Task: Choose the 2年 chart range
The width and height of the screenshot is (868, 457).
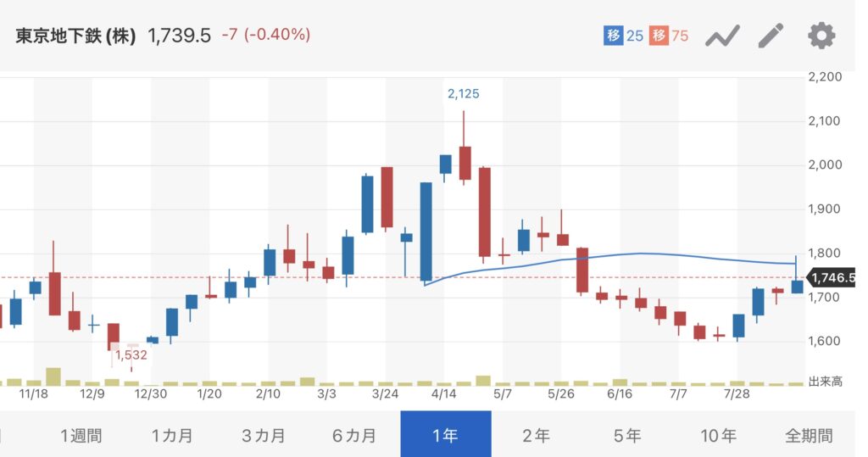Action: click(x=537, y=436)
